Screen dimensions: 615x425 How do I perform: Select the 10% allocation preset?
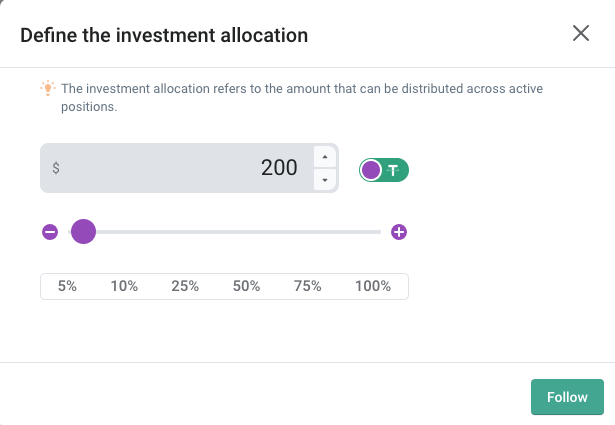pyautogui.click(x=124, y=286)
